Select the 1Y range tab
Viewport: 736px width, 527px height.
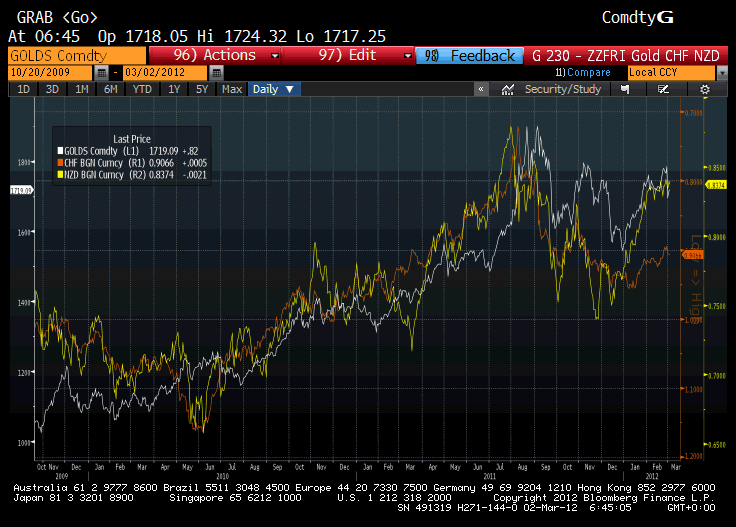coord(174,89)
